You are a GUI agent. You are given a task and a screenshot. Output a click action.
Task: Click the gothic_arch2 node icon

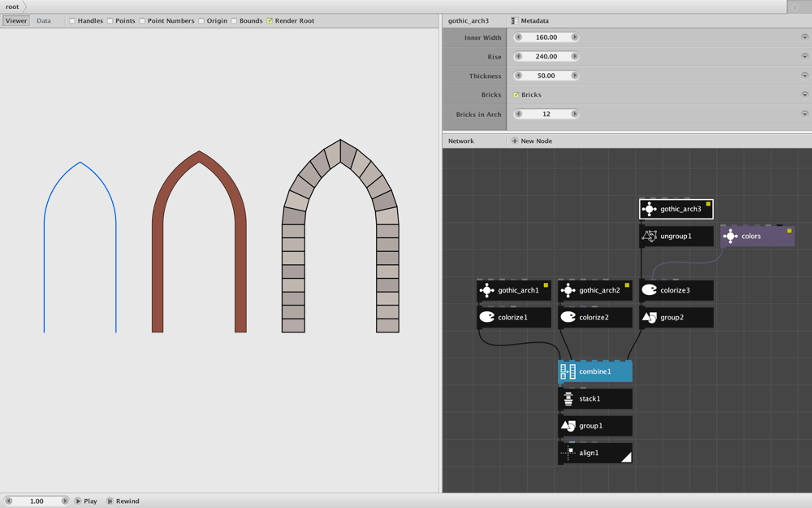(x=568, y=290)
